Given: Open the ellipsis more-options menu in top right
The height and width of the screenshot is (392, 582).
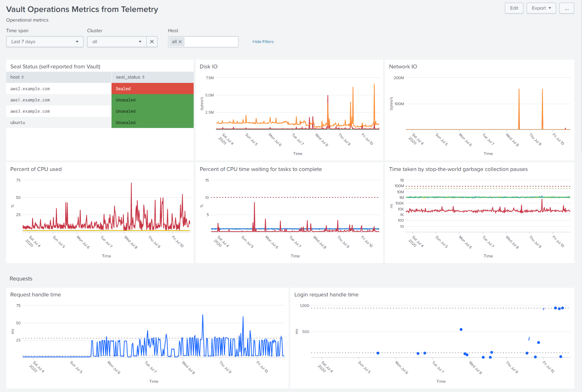Looking at the screenshot, I should point(567,8).
